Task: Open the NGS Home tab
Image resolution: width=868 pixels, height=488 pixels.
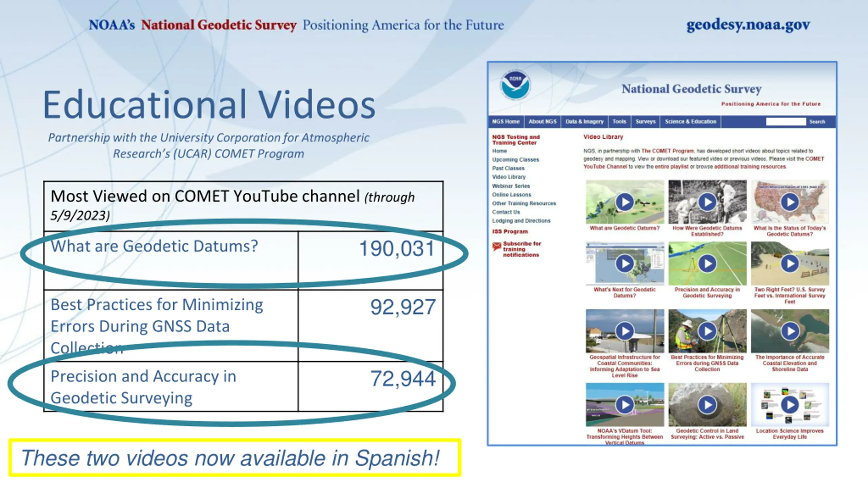Action: (x=506, y=122)
